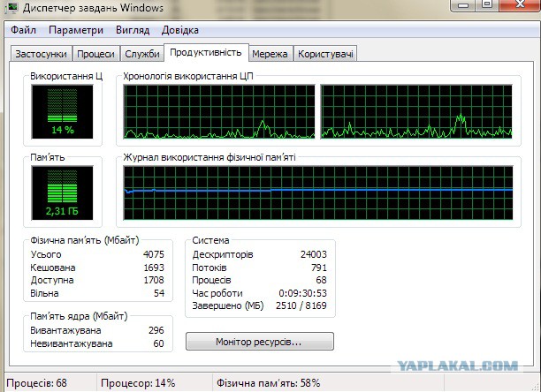Switch to the Користувачі tab
The image size is (541, 392).
325,54
